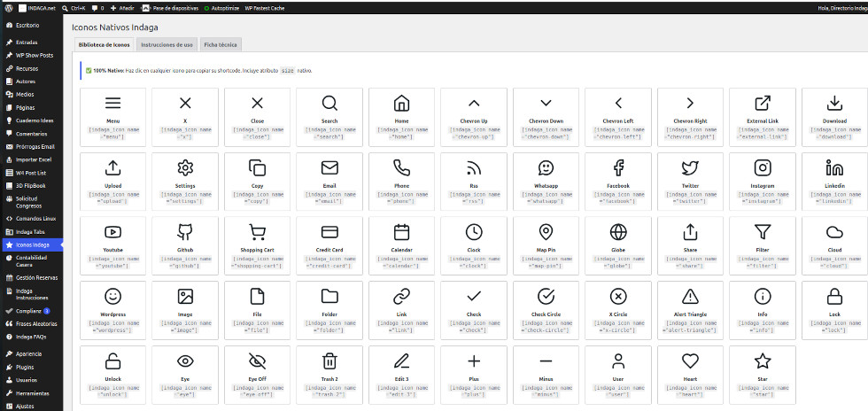The image size is (868, 411).
Task: Pick the Calendar icon card
Action: 401,245
